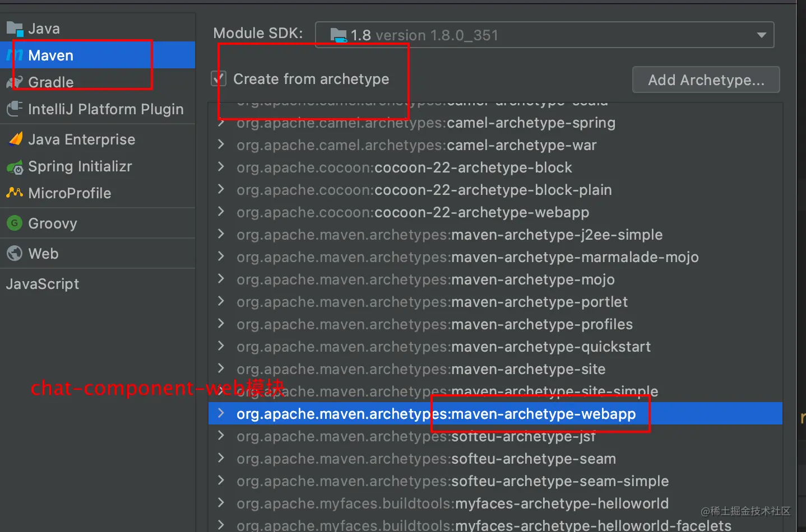Choose JavaScript project type

coord(98,283)
